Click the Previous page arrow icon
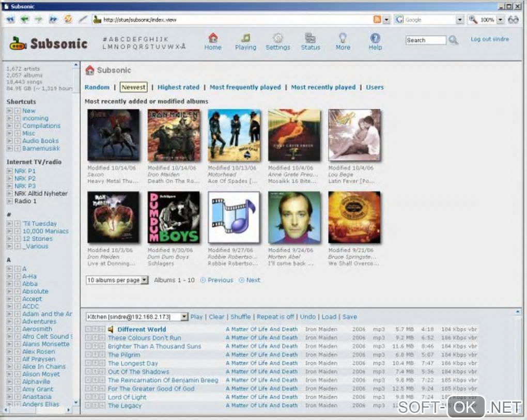Image resolution: width=527 pixels, height=420 pixels. pos(203,280)
